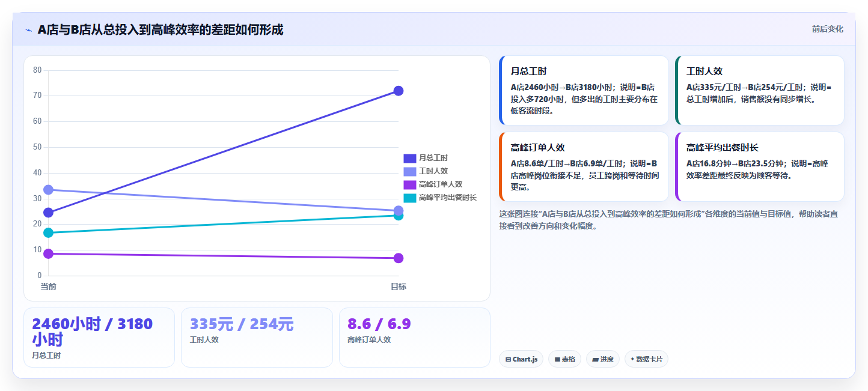This screenshot has height=391, width=868.
Task: Click the 高峰订单人效 current data point near 9
Action: 49,253
